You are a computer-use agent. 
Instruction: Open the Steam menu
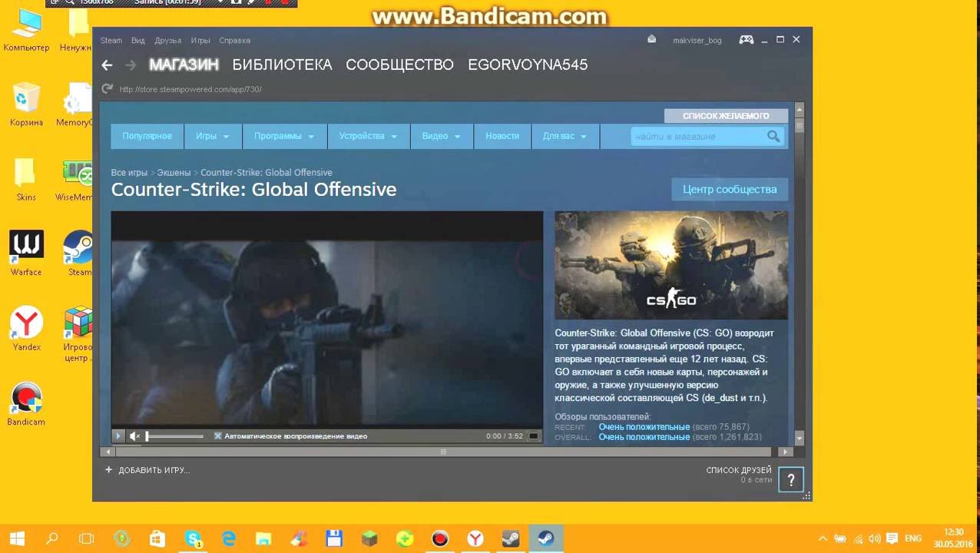[111, 40]
